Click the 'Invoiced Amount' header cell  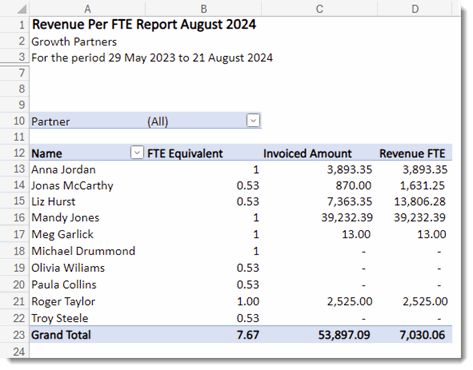(319, 153)
